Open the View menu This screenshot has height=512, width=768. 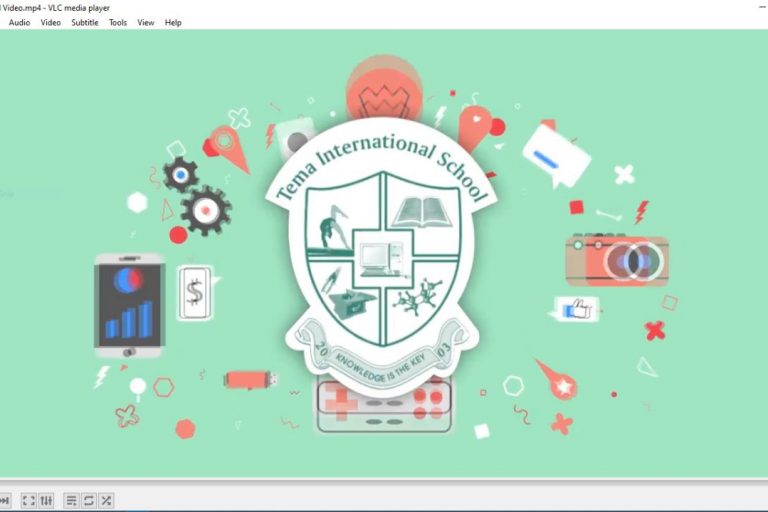pos(145,23)
